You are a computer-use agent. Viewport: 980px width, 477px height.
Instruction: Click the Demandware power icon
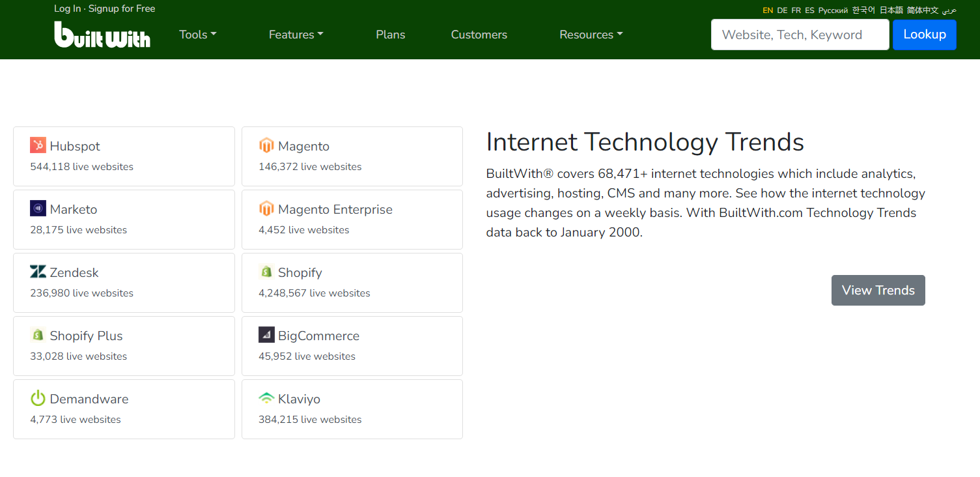pos(38,398)
